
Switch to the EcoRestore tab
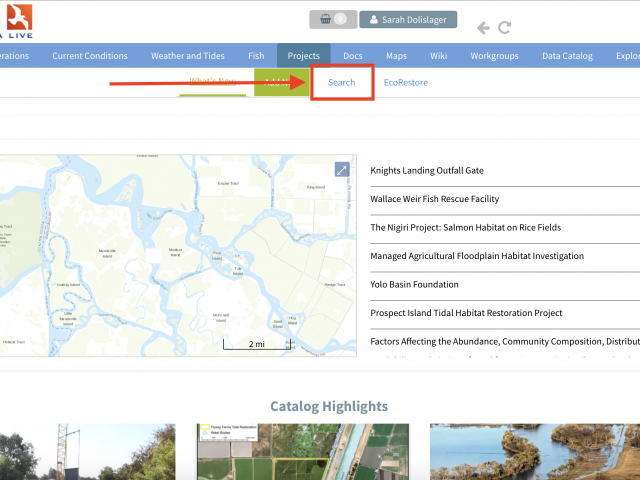pos(405,82)
